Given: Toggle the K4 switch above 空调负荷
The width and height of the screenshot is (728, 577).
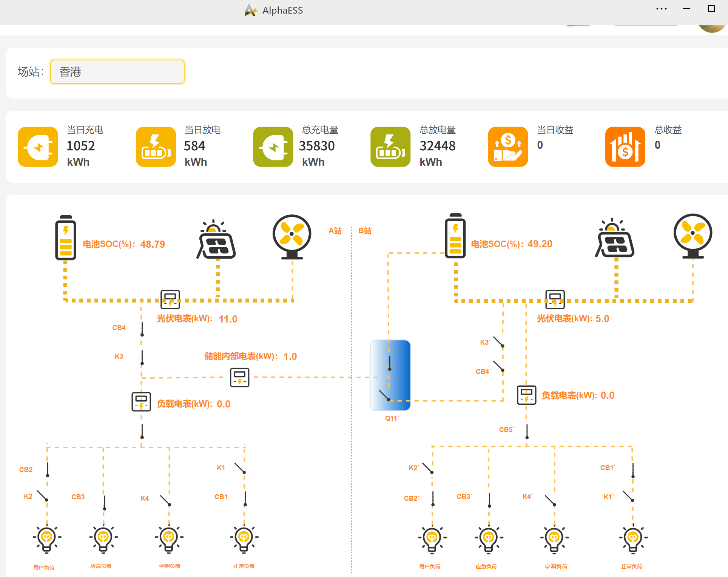Looking at the screenshot, I should point(165,500).
